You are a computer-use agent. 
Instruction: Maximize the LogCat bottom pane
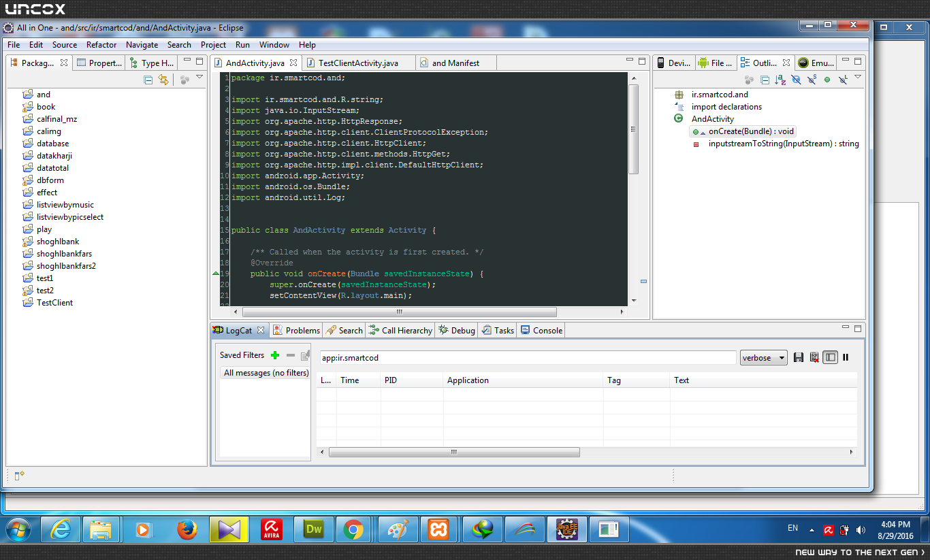(x=857, y=329)
